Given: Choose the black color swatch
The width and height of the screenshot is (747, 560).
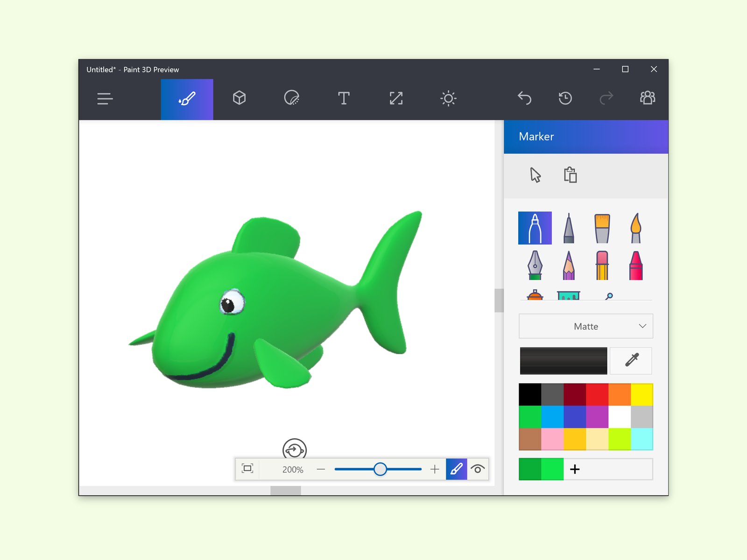Looking at the screenshot, I should click(x=530, y=395).
